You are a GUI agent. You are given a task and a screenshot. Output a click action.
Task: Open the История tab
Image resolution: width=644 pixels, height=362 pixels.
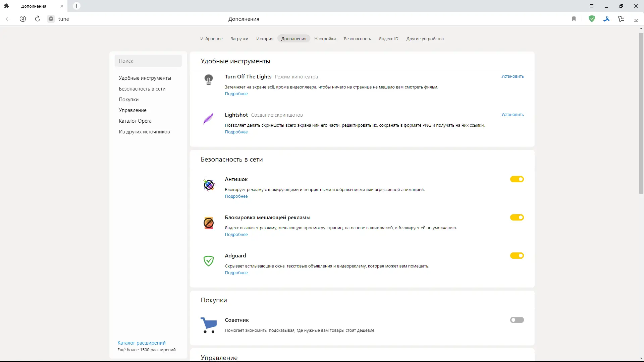[265, 39]
